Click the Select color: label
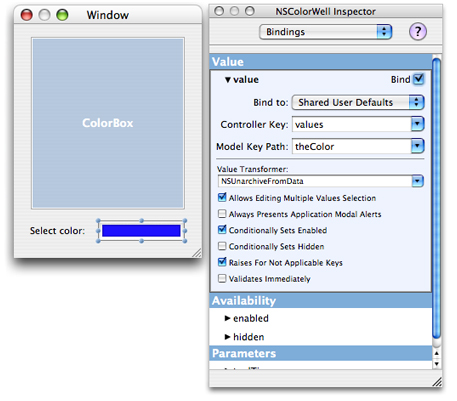Screen dimensions: 457x401 tap(57, 231)
